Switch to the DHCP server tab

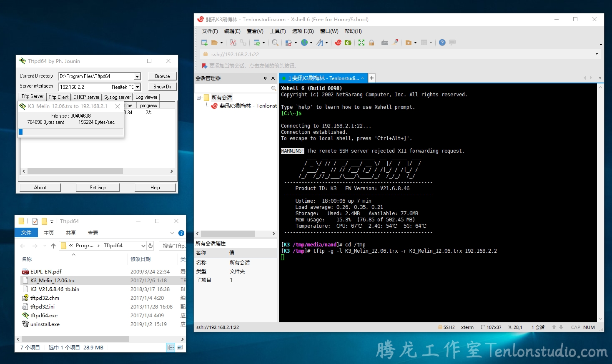tap(86, 97)
